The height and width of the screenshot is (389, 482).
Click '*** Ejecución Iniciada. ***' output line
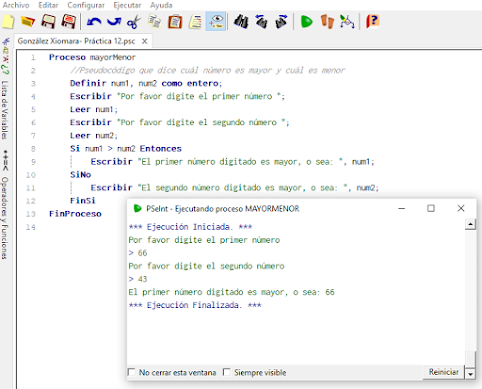pyautogui.click(x=190, y=227)
